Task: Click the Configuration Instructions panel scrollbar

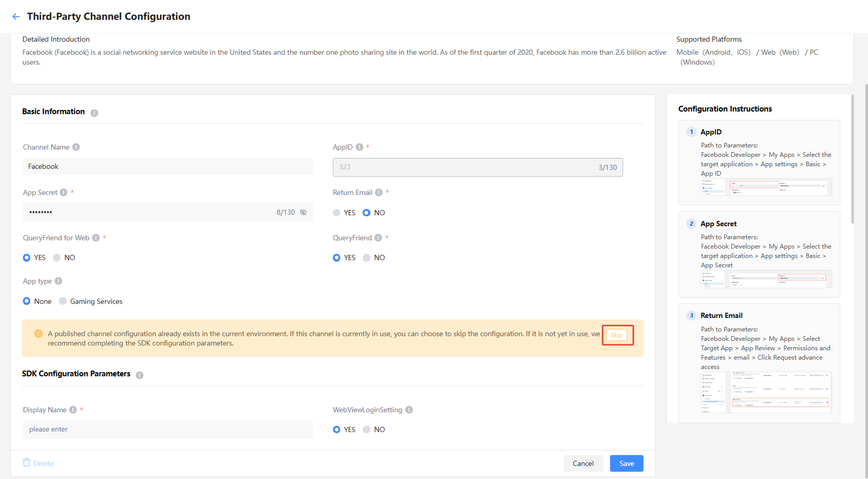Action: 852,159
